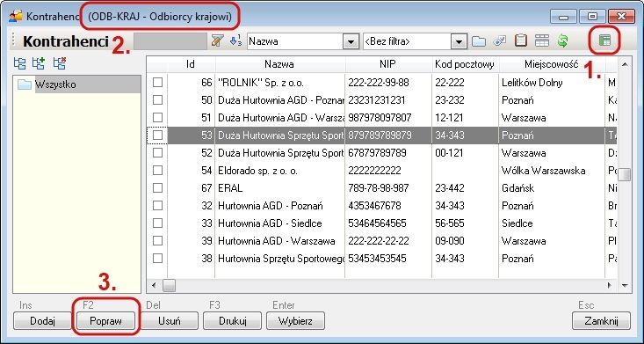Check the box for row Id 50
This screenshot has width=644, height=344.
click(x=158, y=100)
